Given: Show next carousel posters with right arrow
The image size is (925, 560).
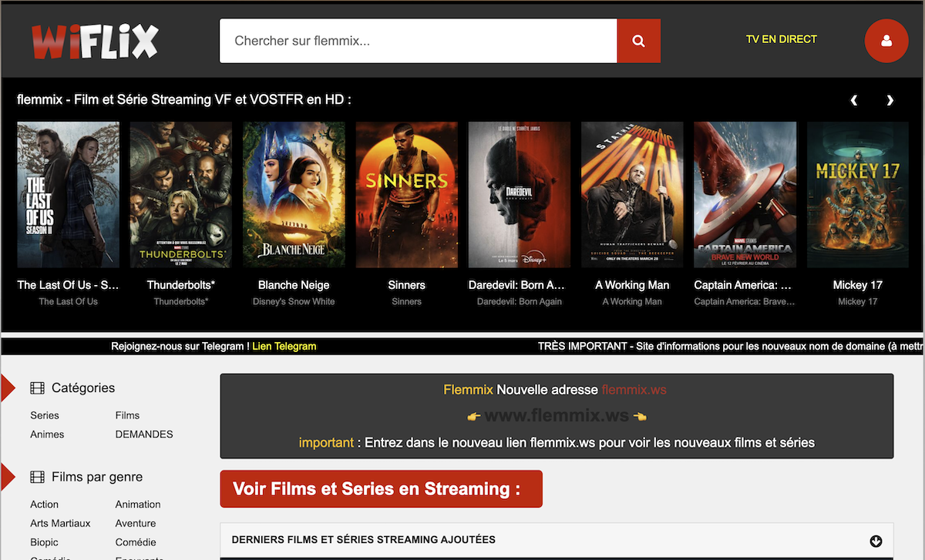Looking at the screenshot, I should tap(890, 100).
